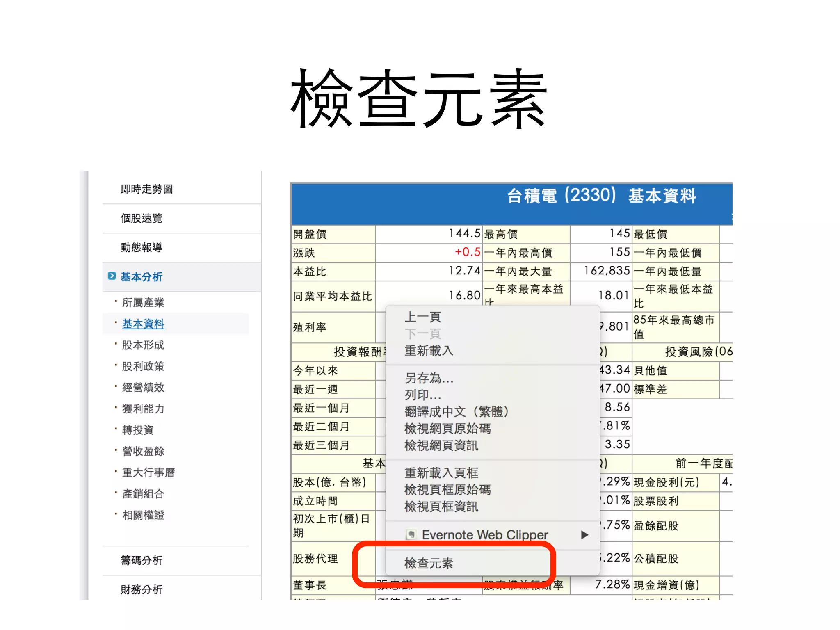Click the Evernote Web Clipper elephant icon
This screenshot has height=630, width=840.
[x=411, y=534]
